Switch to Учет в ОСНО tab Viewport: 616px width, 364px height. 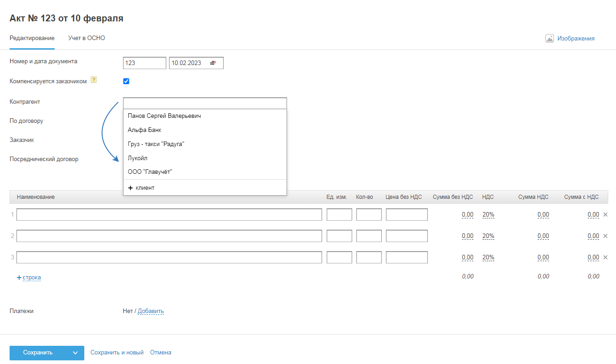click(x=87, y=38)
